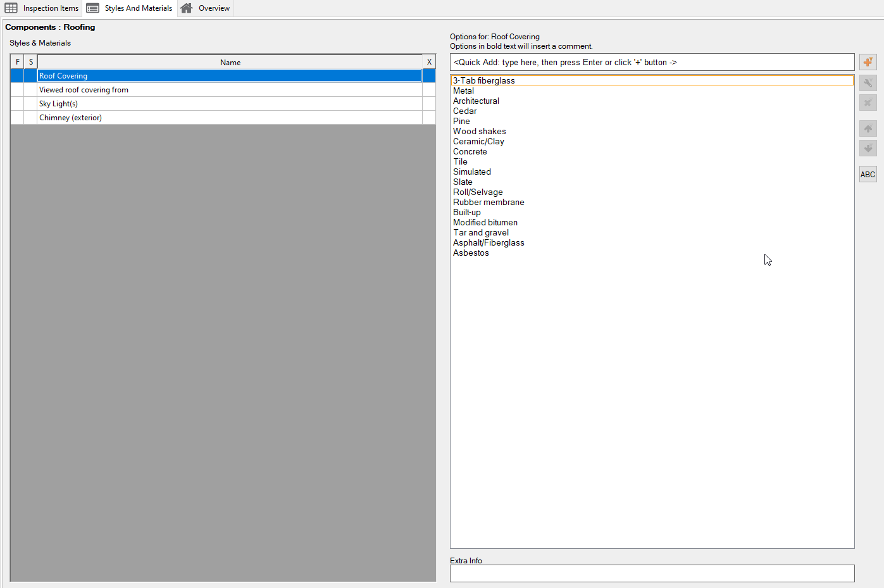Click the ABC spell check button
Viewport: 884px width, 588px height.
click(x=868, y=175)
